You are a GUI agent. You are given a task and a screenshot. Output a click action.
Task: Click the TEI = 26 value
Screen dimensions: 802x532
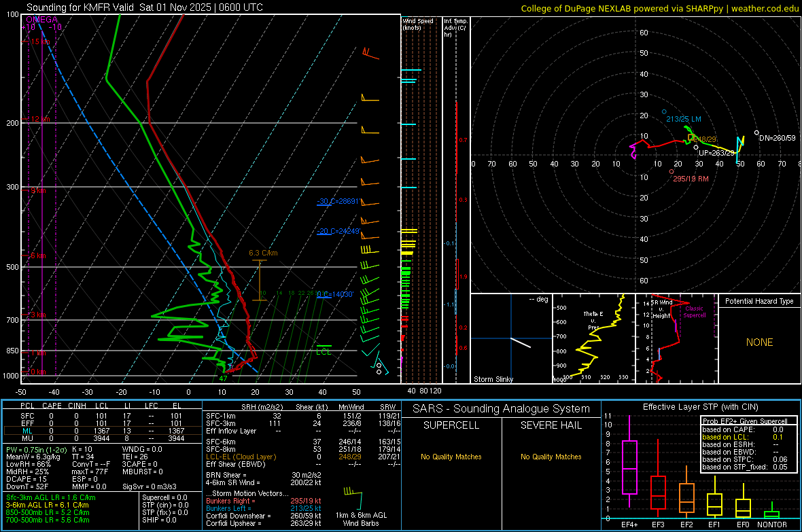[x=135, y=457]
